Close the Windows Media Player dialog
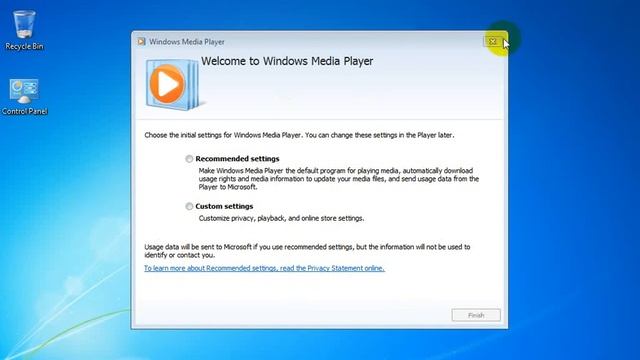The image size is (640, 360). coord(493,41)
